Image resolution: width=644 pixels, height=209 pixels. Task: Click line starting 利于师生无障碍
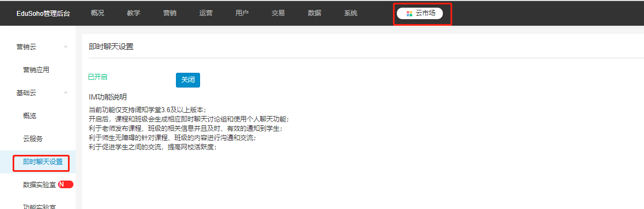click(x=173, y=138)
